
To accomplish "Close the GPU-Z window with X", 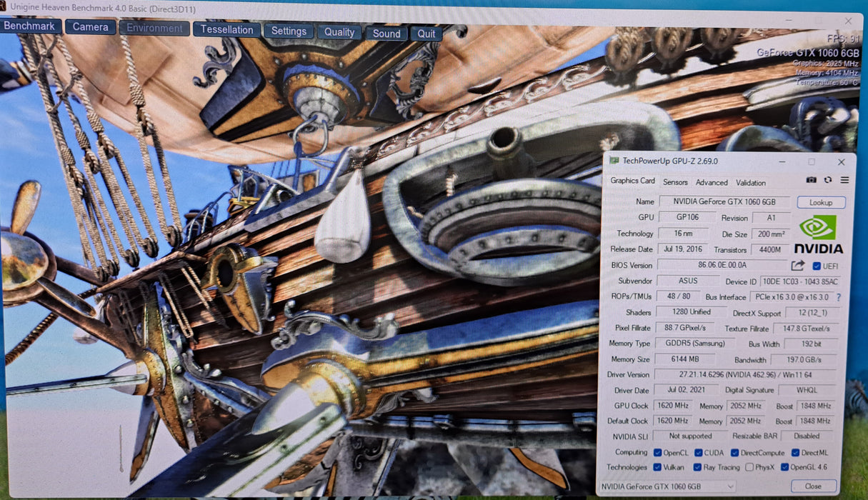I will (841, 162).
